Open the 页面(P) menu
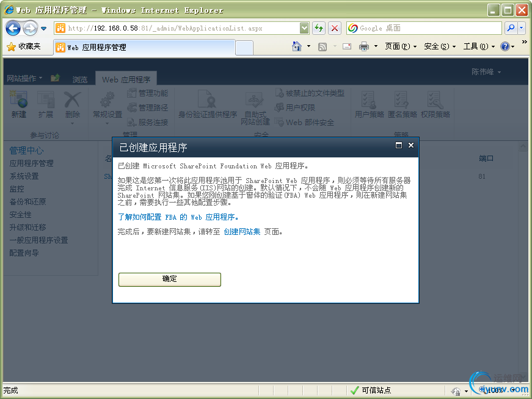Screen dimensions: 532x399 pos(401,46)
